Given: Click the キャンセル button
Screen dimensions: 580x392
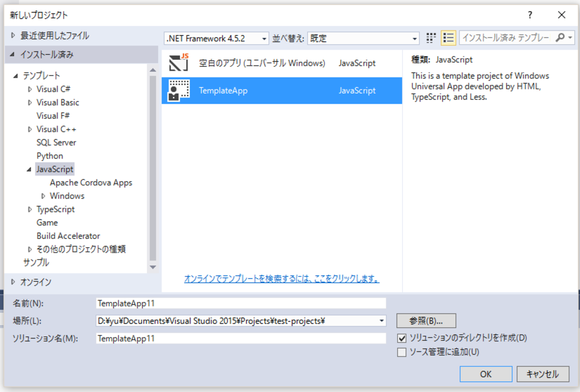Looking at the screenshot, I should (543, 374).
